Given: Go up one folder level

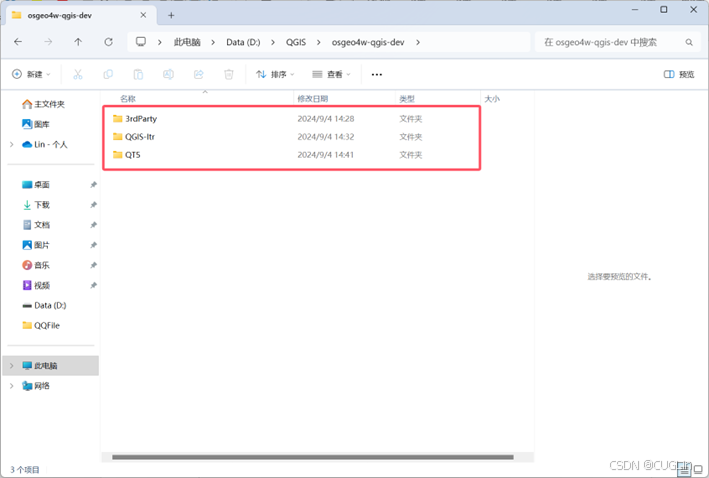Looking at the screenshot, I should coord(78,42).
